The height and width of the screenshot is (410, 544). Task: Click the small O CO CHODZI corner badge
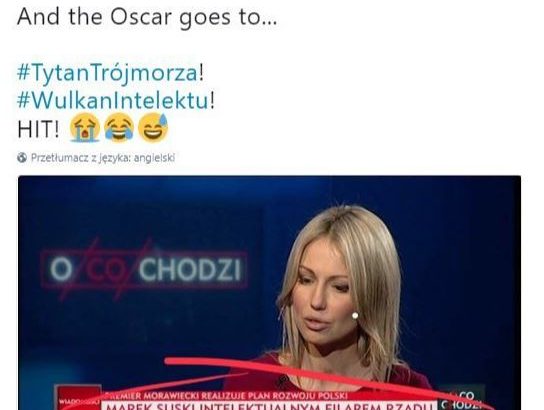pyautogui.click(x=461, y=399)
